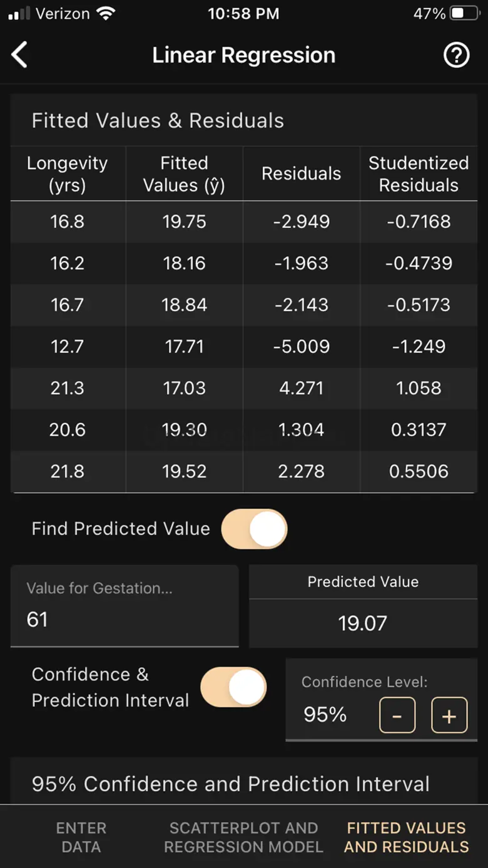The image size is (488, 868).
Task: Turn off Confidence & Prediction Interval switch
Action: point(233,687)
